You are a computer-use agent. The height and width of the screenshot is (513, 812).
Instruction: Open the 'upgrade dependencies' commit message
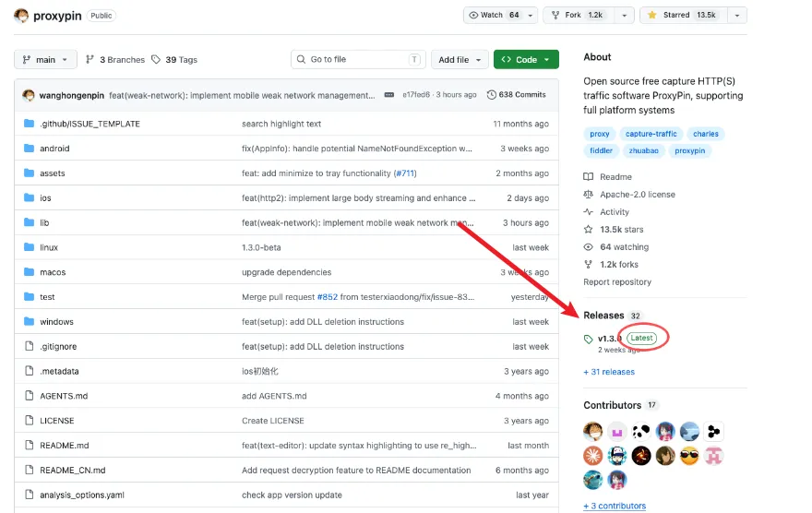tap(286, 272)
